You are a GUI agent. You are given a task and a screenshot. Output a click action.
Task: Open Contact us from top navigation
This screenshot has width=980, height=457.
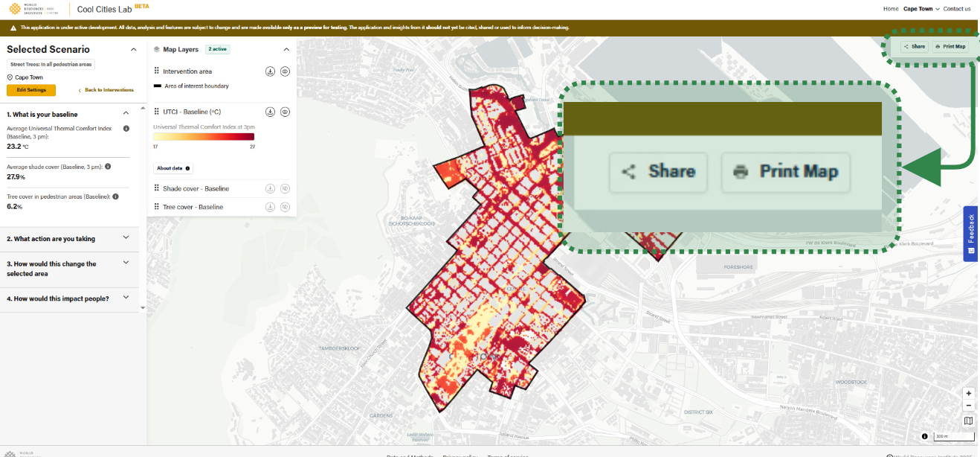coord(957,9)
